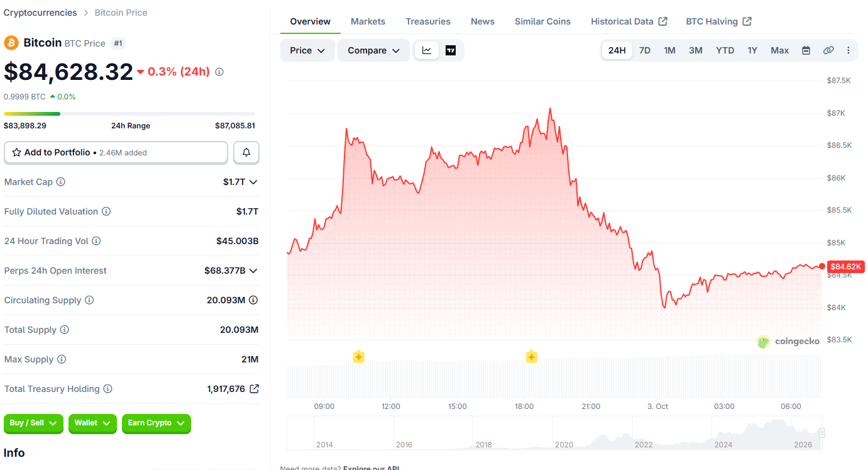Click the historical navigator mini chart
The image size is (868, 470).
554,433
